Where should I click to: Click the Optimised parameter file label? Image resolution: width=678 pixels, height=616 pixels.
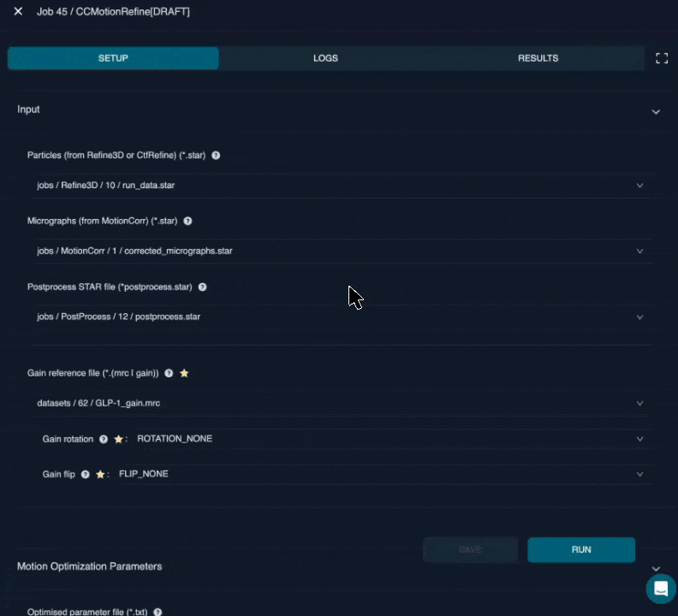tap(87, 612)
